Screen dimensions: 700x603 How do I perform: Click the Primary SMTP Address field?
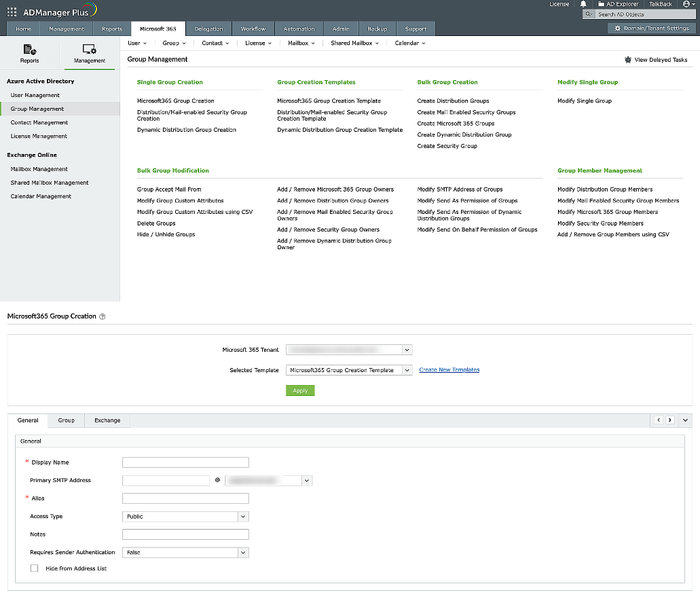166,481
